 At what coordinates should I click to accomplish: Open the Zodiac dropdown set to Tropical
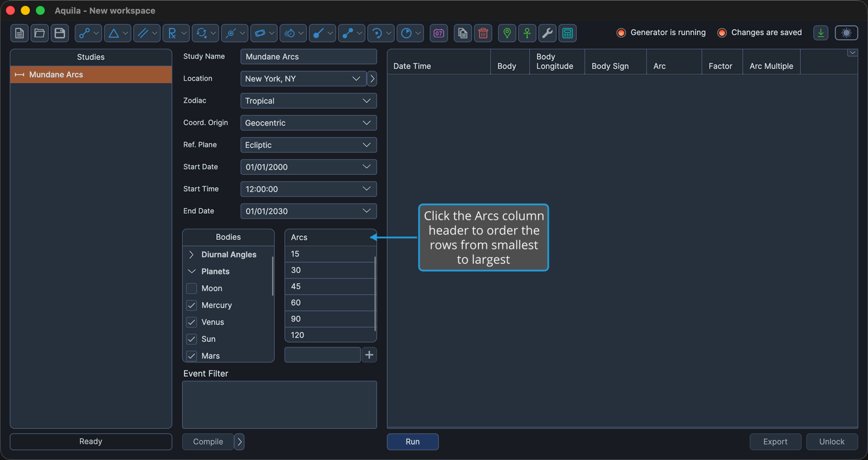pyautogui.click(x=309, y=101)
